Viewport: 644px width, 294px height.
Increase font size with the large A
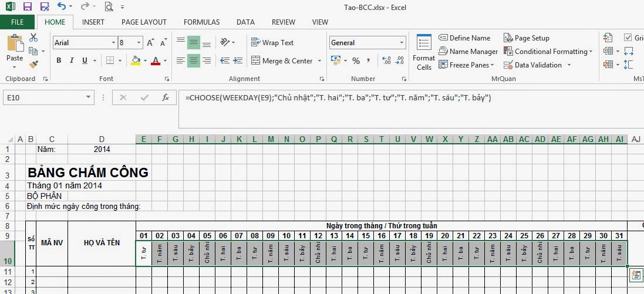coord(150,43)
